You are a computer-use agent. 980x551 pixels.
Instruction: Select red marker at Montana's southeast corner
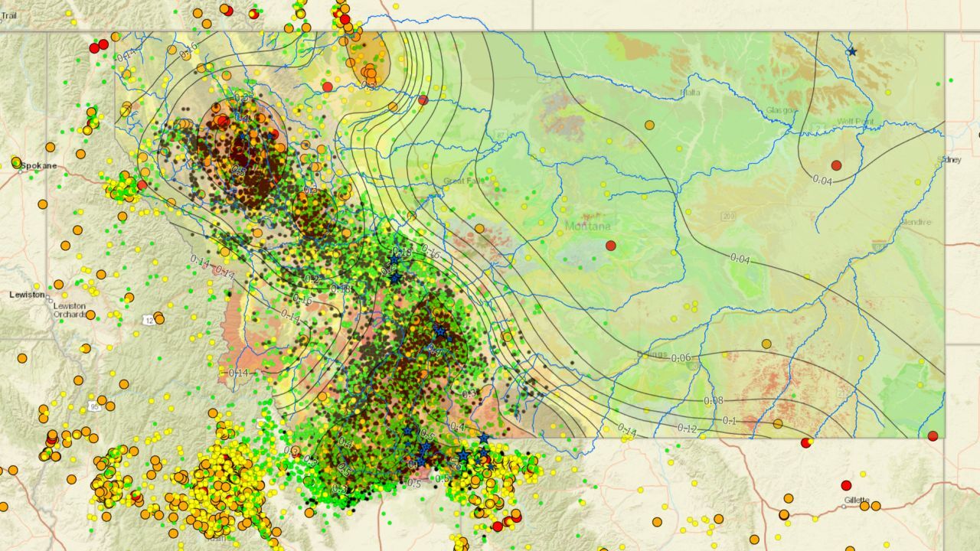coord(933,436)
